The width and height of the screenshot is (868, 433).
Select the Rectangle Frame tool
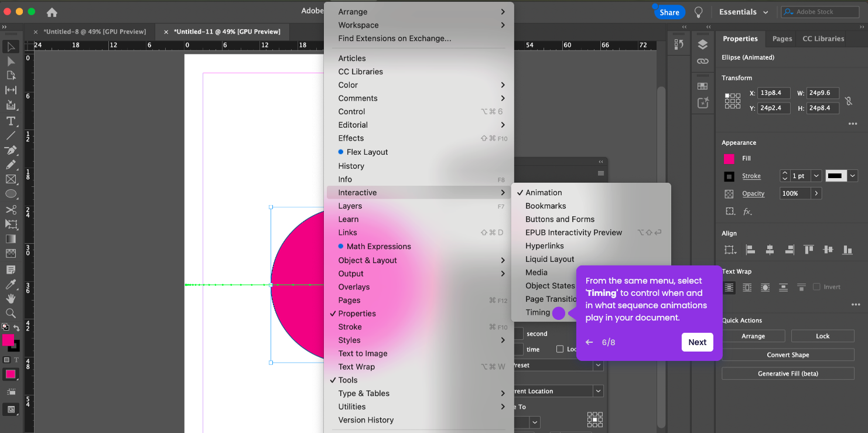(x=11, y=179)
